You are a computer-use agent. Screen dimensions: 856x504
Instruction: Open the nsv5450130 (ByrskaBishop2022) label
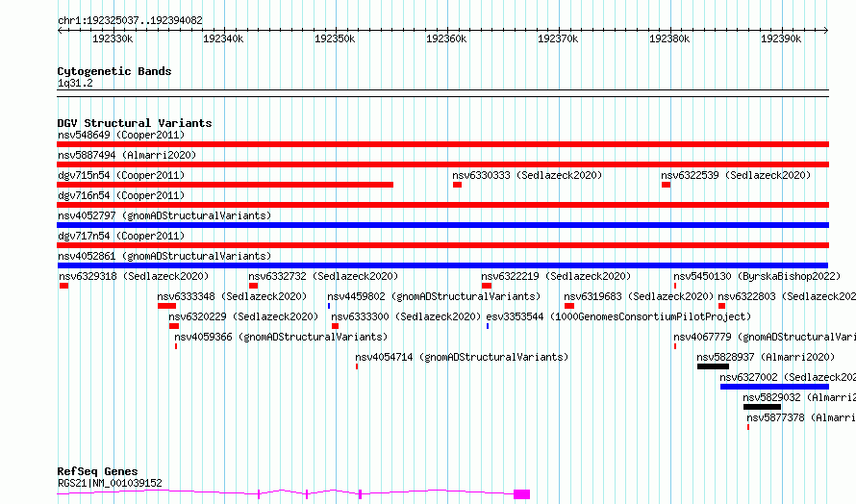tap(757, 276)
